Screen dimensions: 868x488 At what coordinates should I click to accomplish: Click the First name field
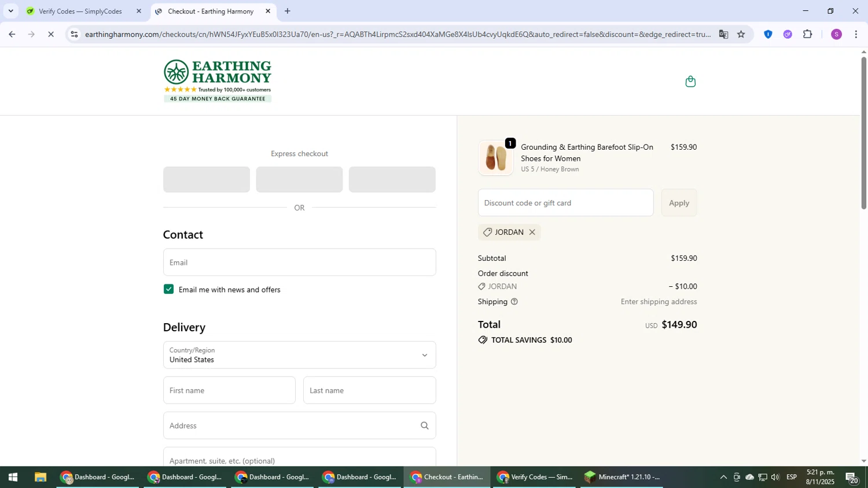point(229,390)
